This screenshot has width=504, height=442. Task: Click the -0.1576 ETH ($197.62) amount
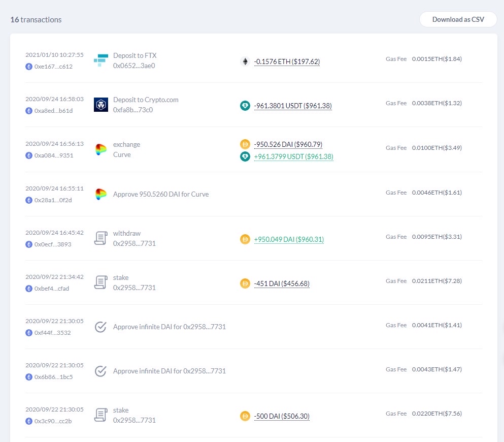[287, 61]
